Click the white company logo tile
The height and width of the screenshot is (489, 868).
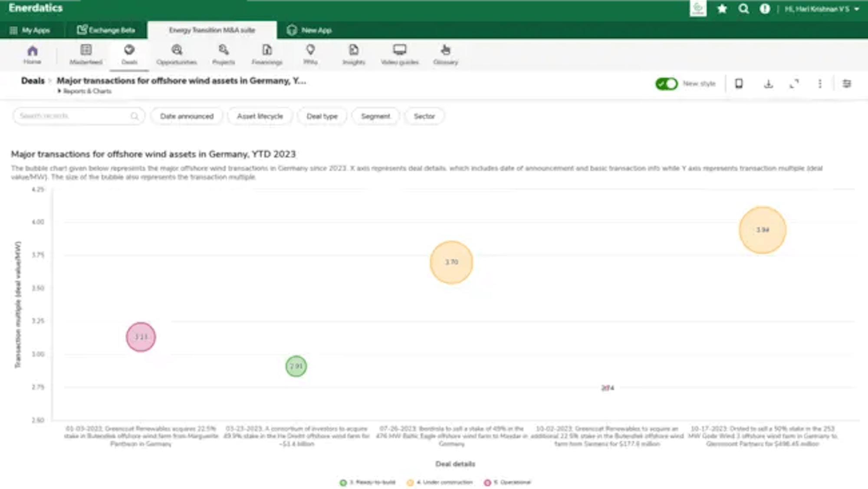[x=698, y=8]
